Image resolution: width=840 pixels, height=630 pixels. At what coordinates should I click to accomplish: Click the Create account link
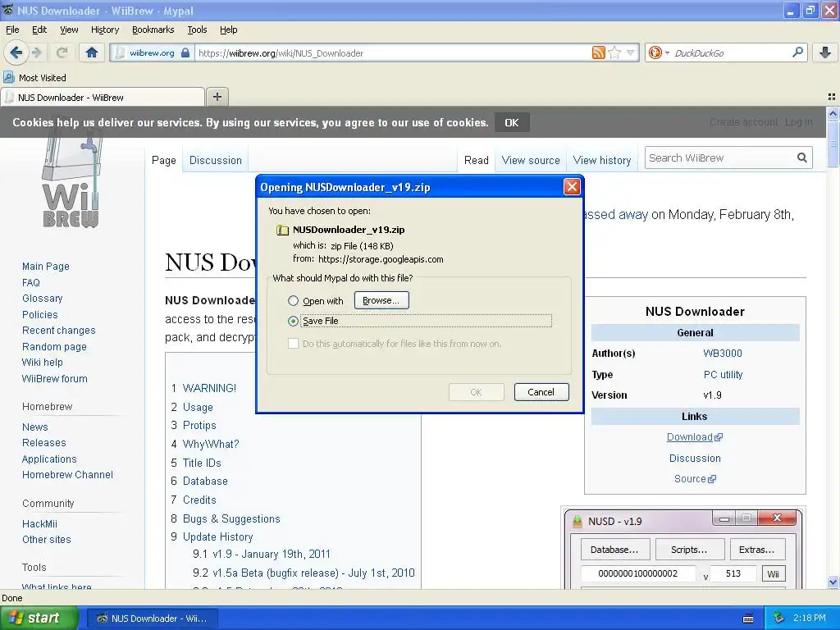pos(743,122)
